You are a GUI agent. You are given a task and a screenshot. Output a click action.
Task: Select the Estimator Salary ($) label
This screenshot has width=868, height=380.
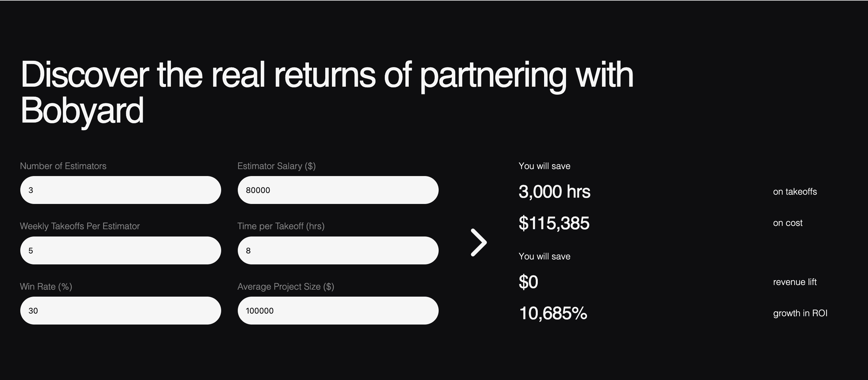tap(277, 166)
